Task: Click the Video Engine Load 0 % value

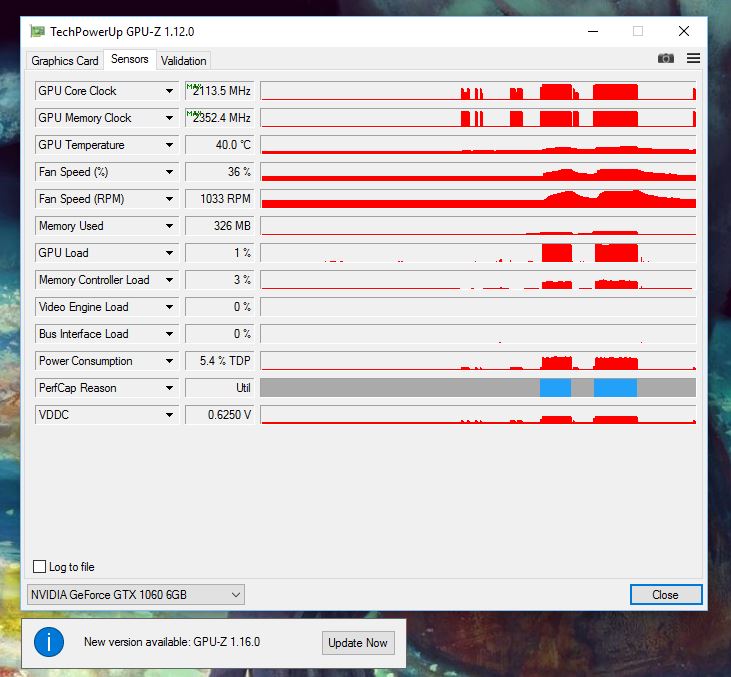Action: tap(220, 307)
